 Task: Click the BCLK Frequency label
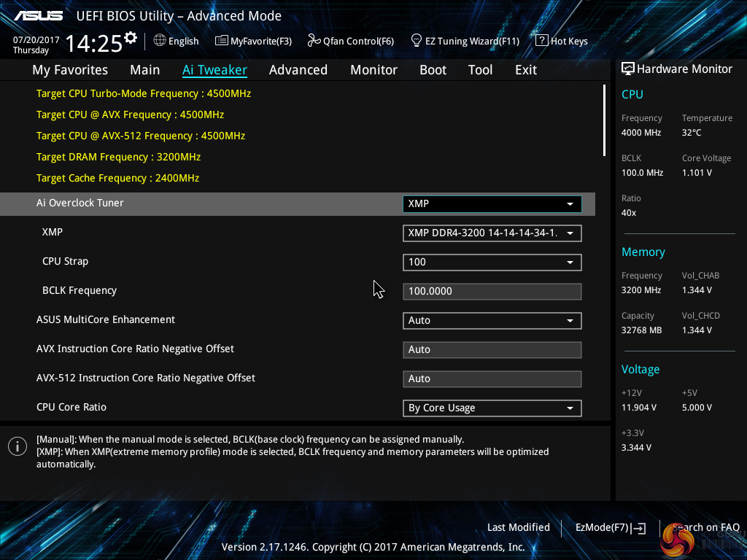coord(80,290)
